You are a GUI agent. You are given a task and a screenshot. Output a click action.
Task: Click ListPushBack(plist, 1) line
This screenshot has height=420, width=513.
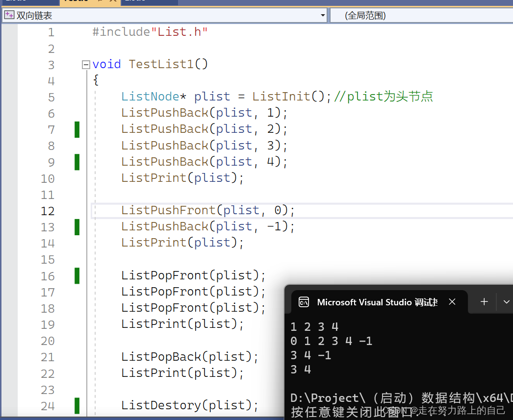tap(204, 113)
